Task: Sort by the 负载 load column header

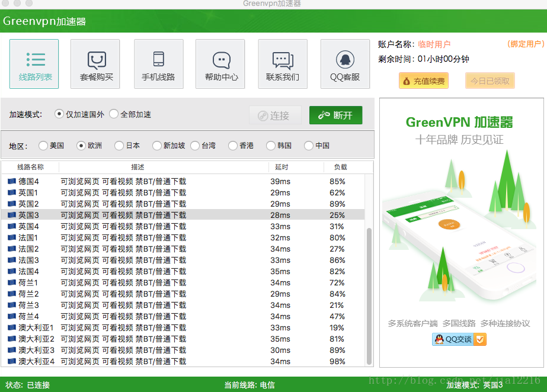Action: click(x=348, y=167)
